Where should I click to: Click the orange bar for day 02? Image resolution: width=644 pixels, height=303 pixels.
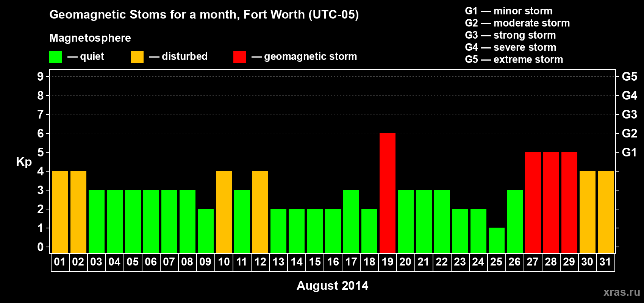click(x=78, y=212)
